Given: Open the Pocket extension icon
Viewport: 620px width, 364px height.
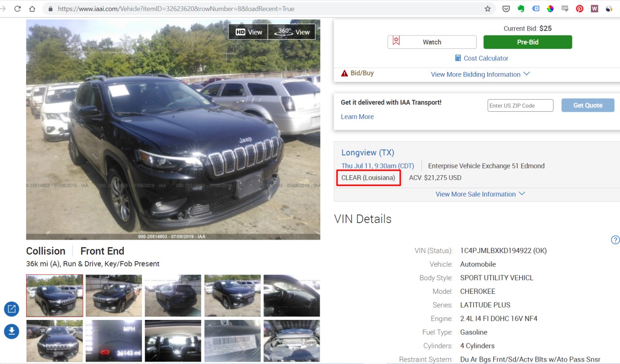Looking at the screenshot, I should pos(506,9).
